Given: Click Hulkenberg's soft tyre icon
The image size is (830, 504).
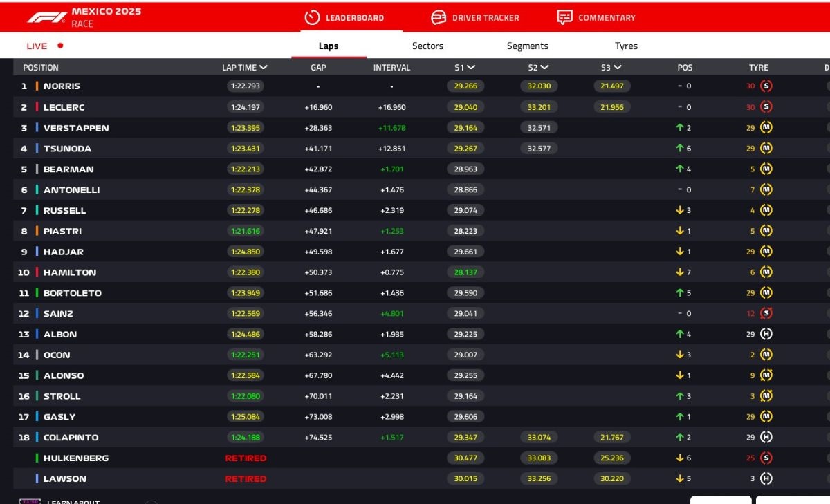Looking at the screenshot, I should coord(766,458).
